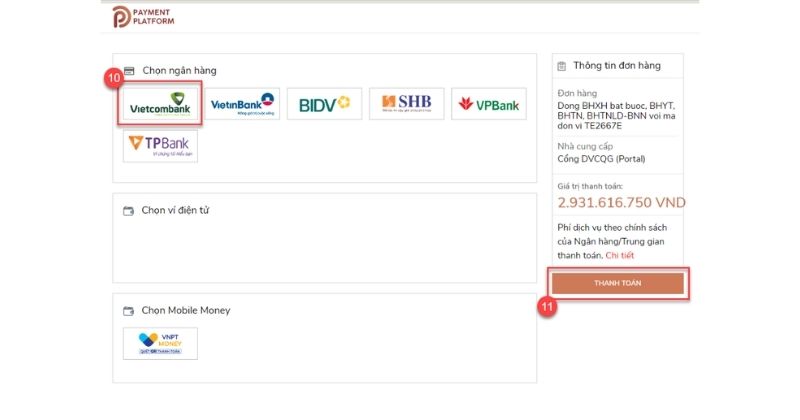
Task: Open the Chi tiết fee details link
Action: tap(620, 255)
